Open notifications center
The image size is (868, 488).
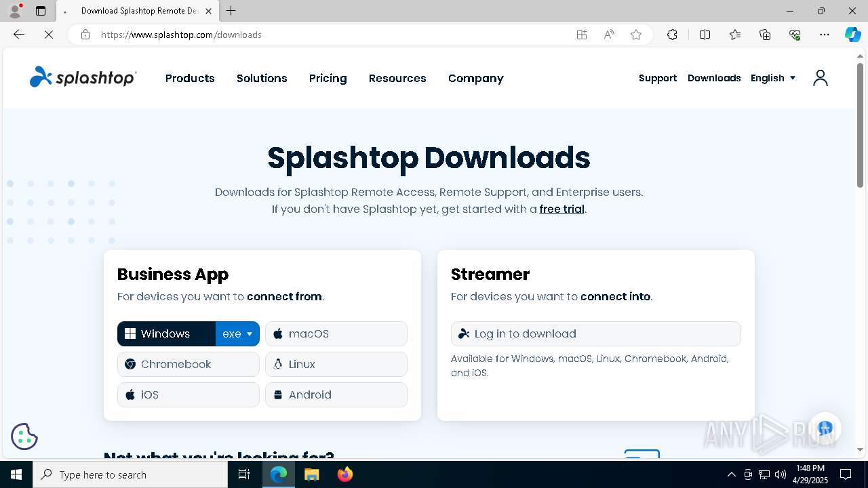(846, 474)
